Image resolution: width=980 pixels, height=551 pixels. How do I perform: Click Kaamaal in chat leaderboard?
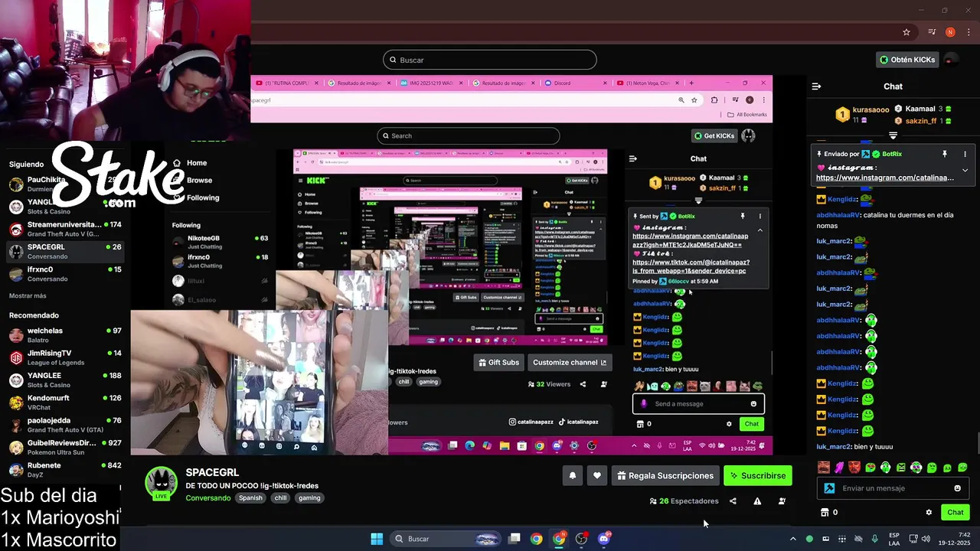point(921,109)
